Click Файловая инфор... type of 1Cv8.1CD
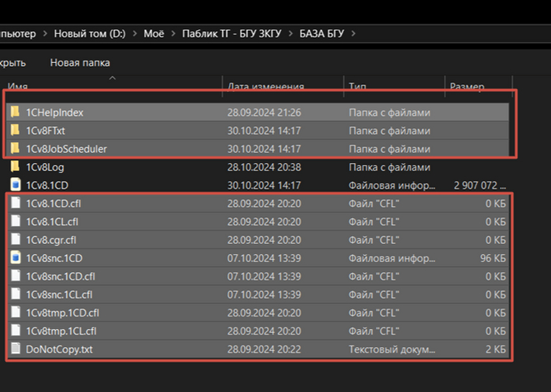Screen dimensions: 551x392 click(392, 185)
